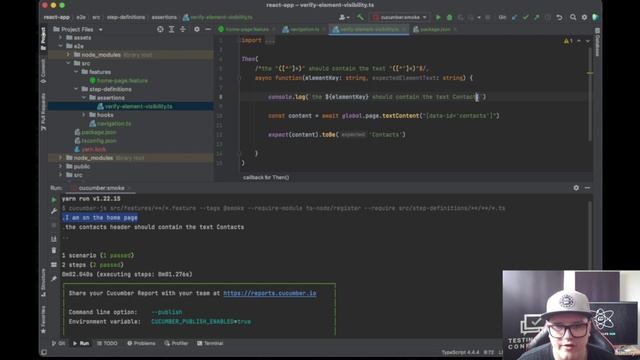Viewport: 640px width, 360px height.
Task: Open reports.cucumber.io link
Action: [269, 293]
